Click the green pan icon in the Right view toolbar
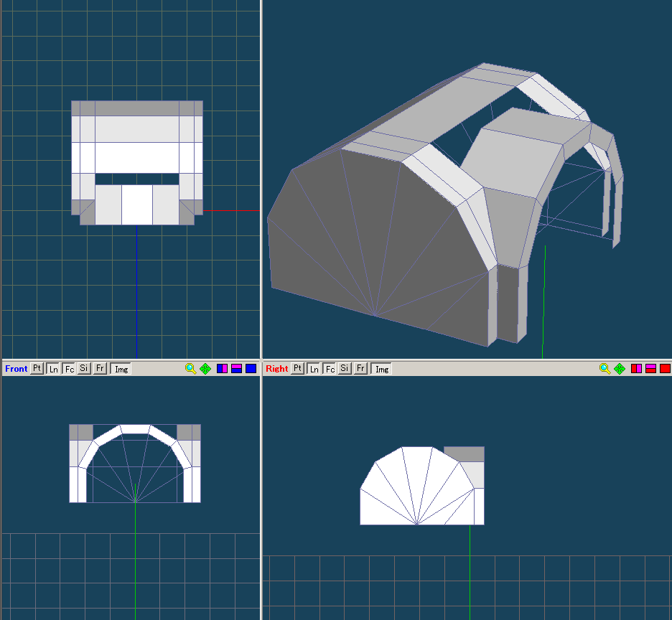 [x=620, y=369]
